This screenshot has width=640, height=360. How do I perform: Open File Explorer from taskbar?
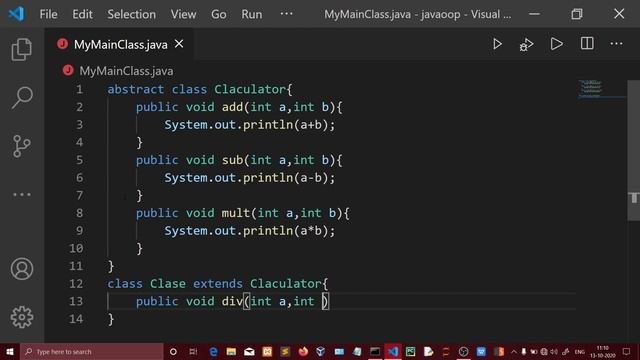coord(231,351)
